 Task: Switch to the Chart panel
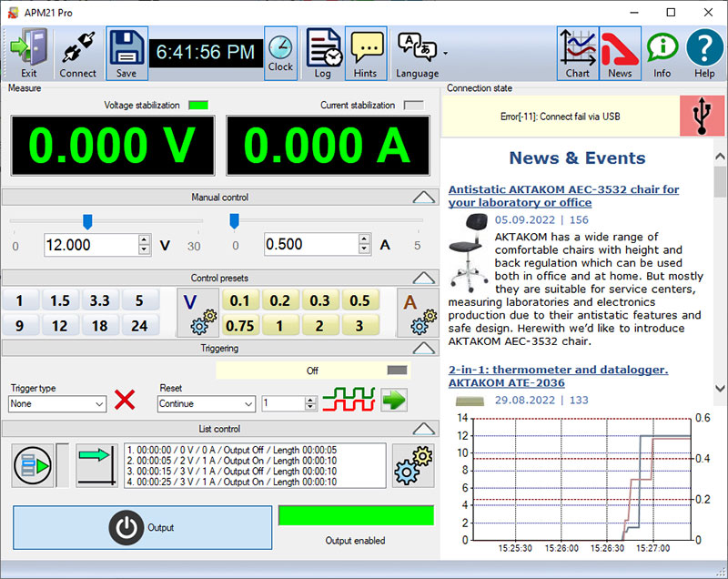click(577, 53)
